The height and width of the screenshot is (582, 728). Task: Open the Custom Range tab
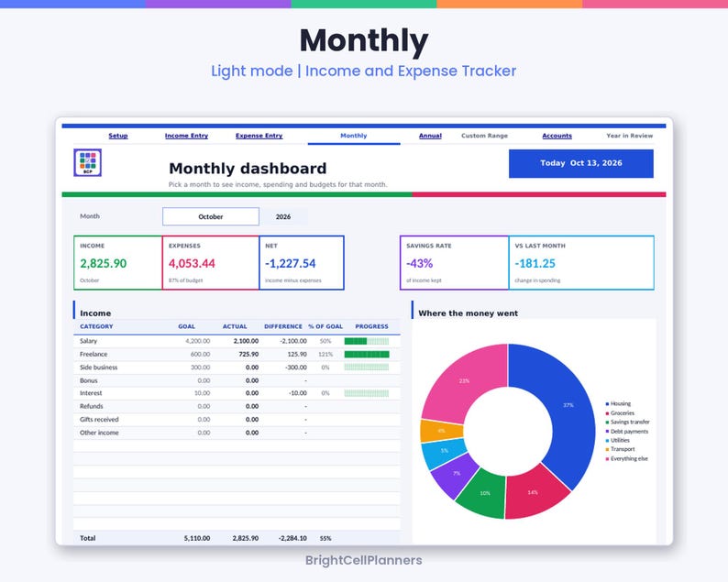484,136
